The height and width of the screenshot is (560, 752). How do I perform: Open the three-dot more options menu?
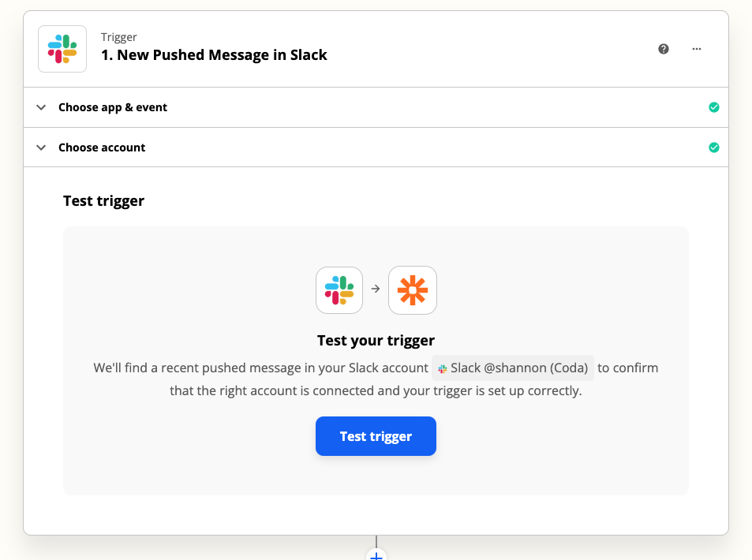697,49
